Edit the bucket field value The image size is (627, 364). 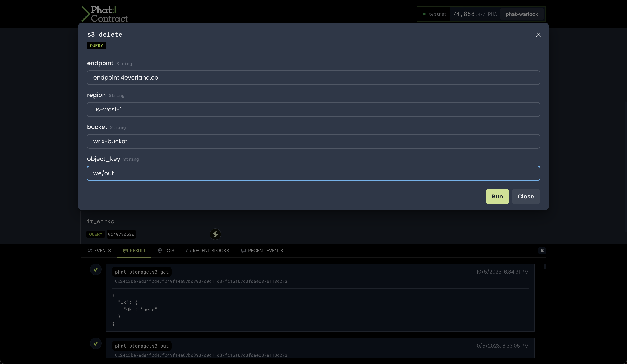click(313, 141)
